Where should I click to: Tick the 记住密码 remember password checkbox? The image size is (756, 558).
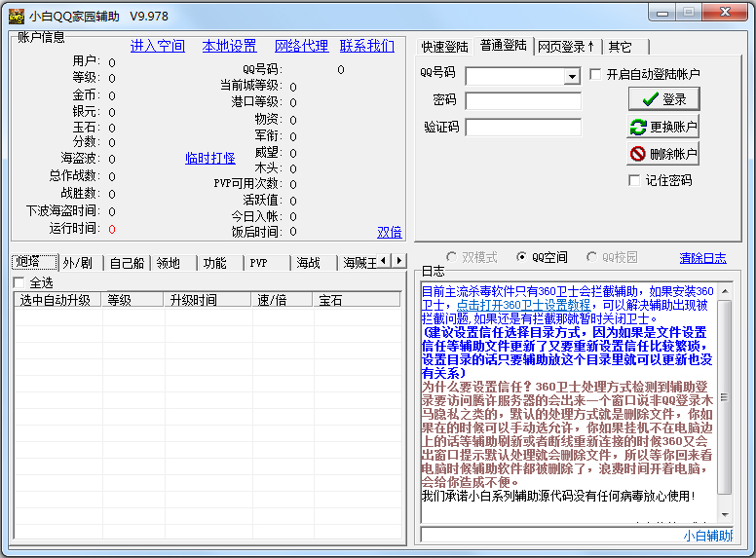point(634,180)
